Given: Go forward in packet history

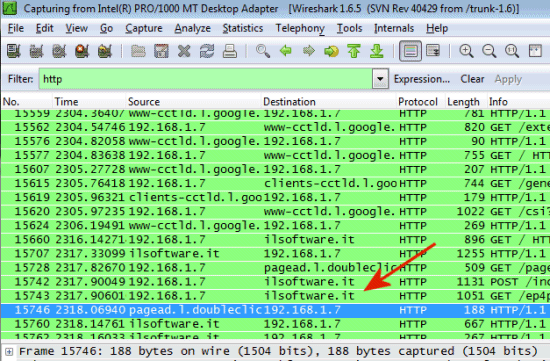Looking at the screenshot, I should [x=308, y=51].
